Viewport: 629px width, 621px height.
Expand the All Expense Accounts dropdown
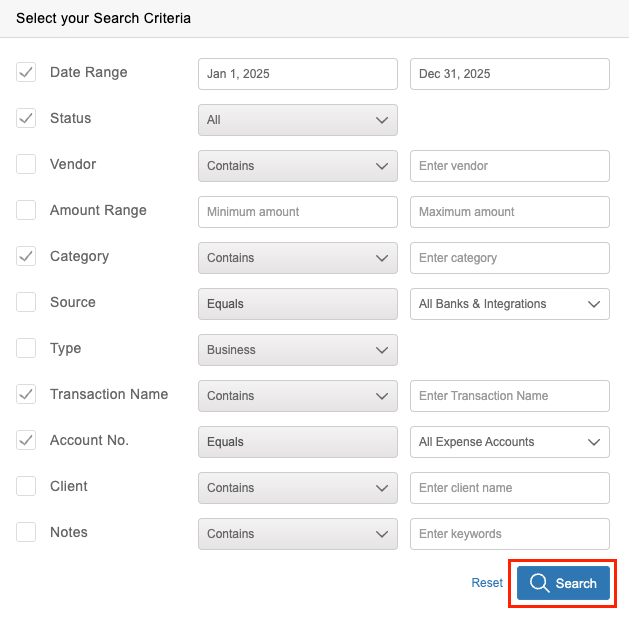509,442
